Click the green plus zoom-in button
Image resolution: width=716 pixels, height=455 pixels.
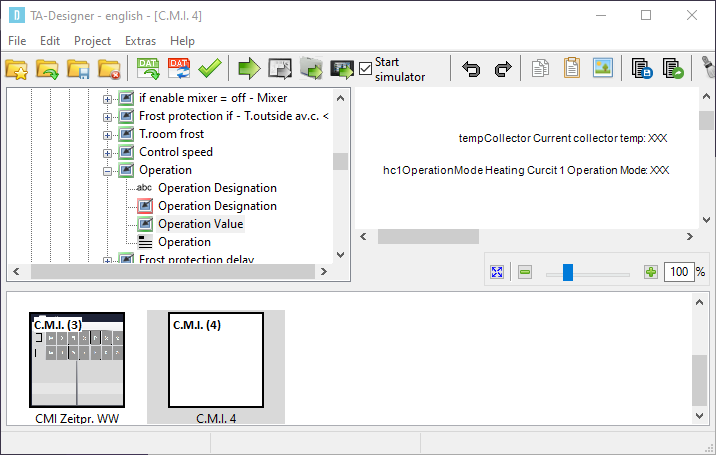tap(650, 272)
